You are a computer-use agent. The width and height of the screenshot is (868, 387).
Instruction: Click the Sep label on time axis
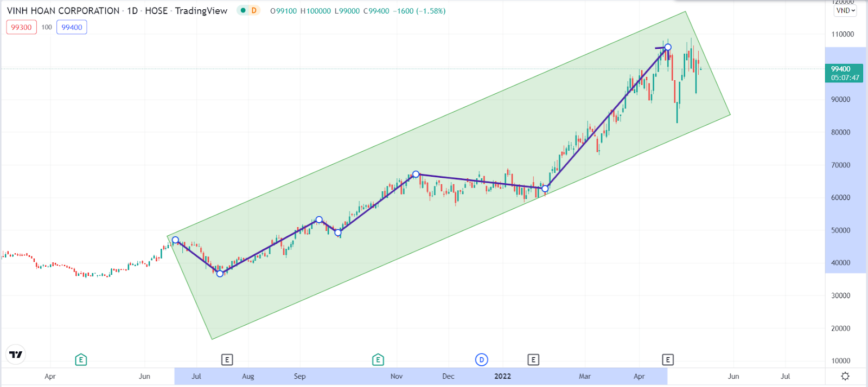tap(299, 376)
